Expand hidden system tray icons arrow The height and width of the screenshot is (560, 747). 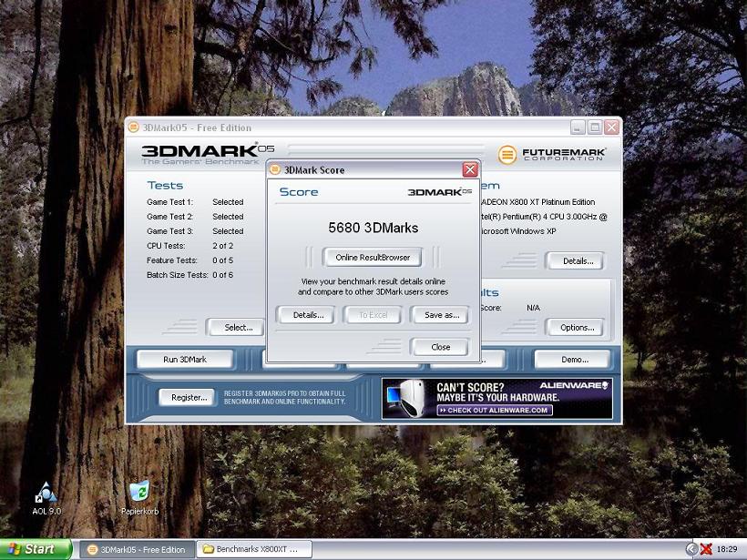(691, 549)
